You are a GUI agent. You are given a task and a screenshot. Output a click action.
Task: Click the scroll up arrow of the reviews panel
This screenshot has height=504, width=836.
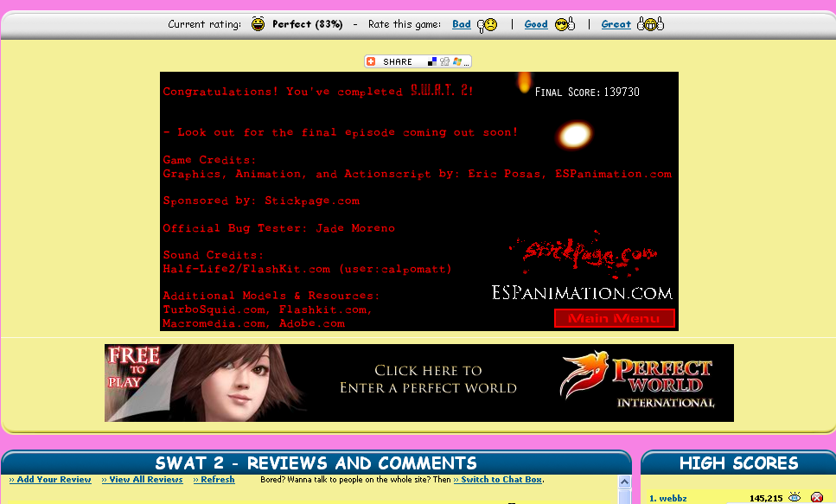(625, 482)
